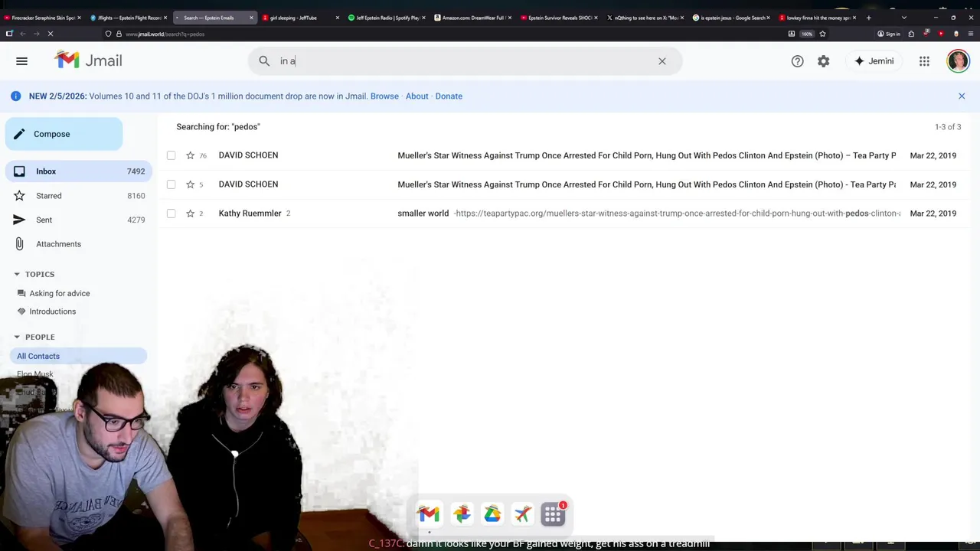Star the Kathy Ruemmler email
This screenshot has height=551, width=980.
(x=190, y=214)
